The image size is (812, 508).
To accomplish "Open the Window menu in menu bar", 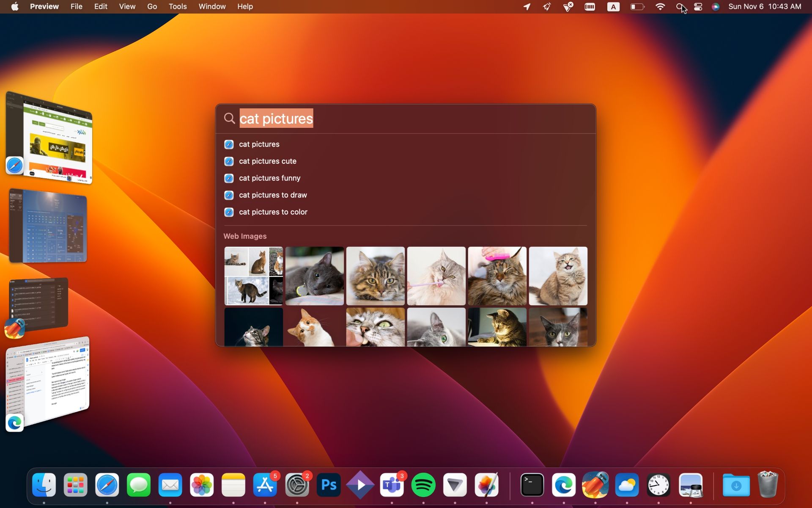I will point(212,7).
